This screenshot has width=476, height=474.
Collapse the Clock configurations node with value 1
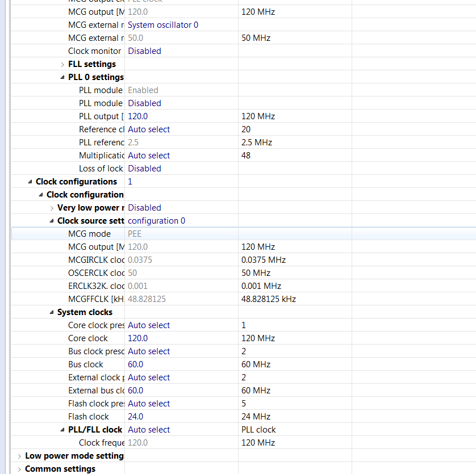coord(30,182)
